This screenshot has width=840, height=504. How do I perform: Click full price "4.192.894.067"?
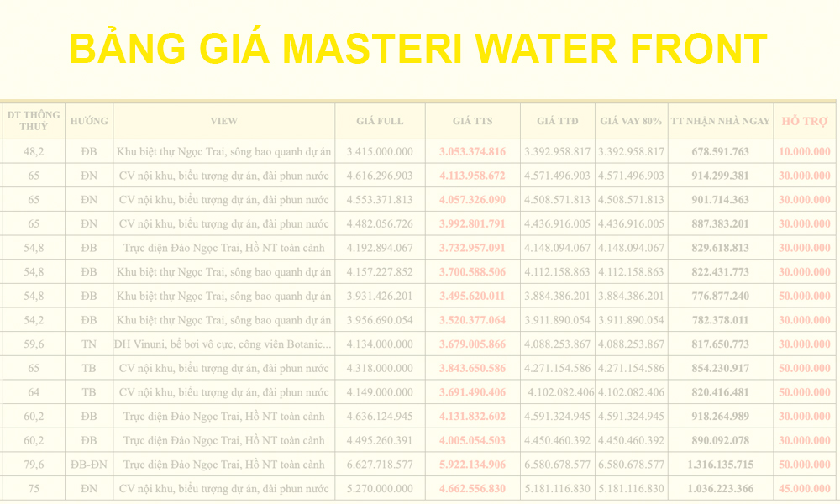380,248
